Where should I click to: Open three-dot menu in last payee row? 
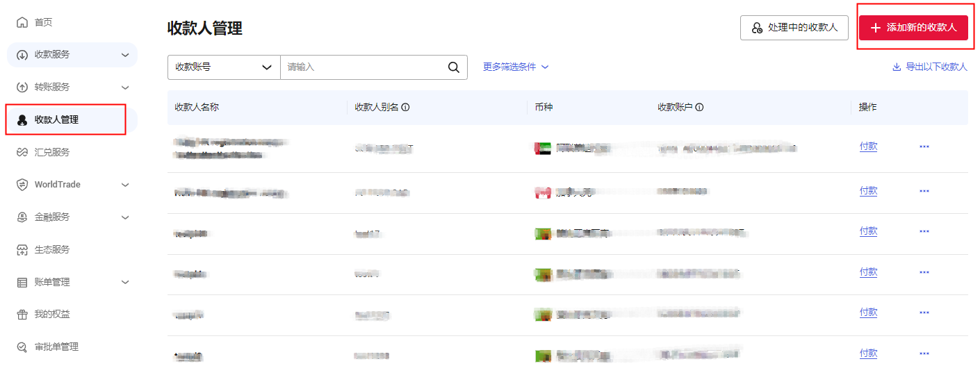click(x=924, y=353)
